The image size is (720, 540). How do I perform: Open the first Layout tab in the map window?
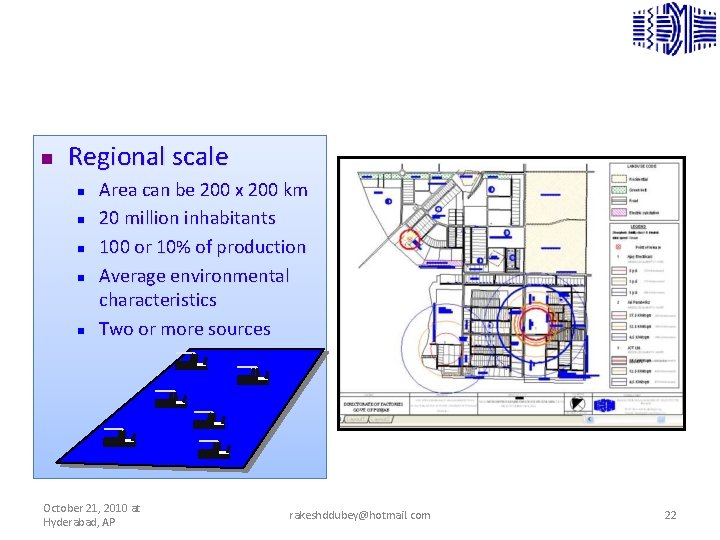(x=355, y=420)
